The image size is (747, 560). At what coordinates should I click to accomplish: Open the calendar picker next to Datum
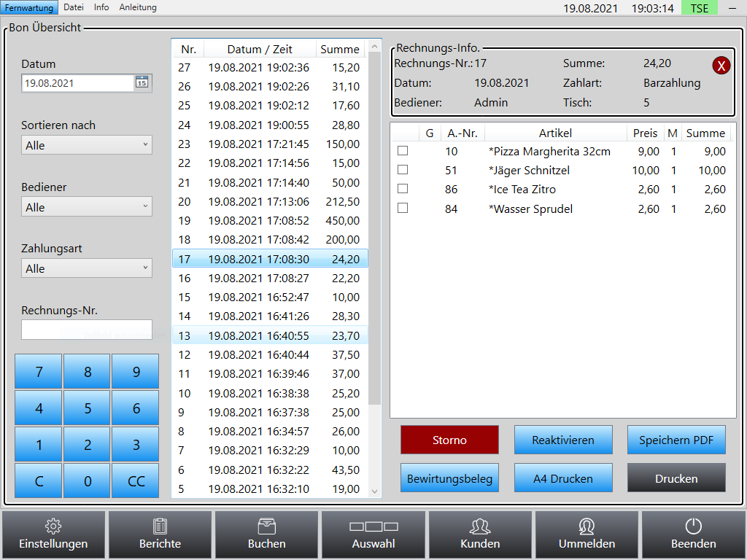[x=142, y=82]
